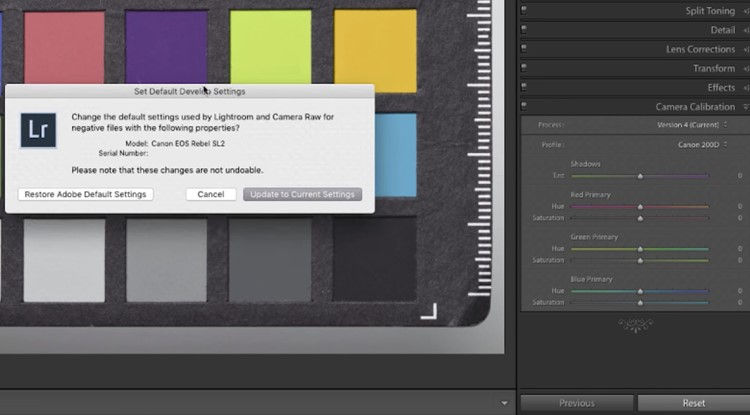Click the Effects panel title
The width and height of the screenshot is (750, 415).
(x=721, y=87)
